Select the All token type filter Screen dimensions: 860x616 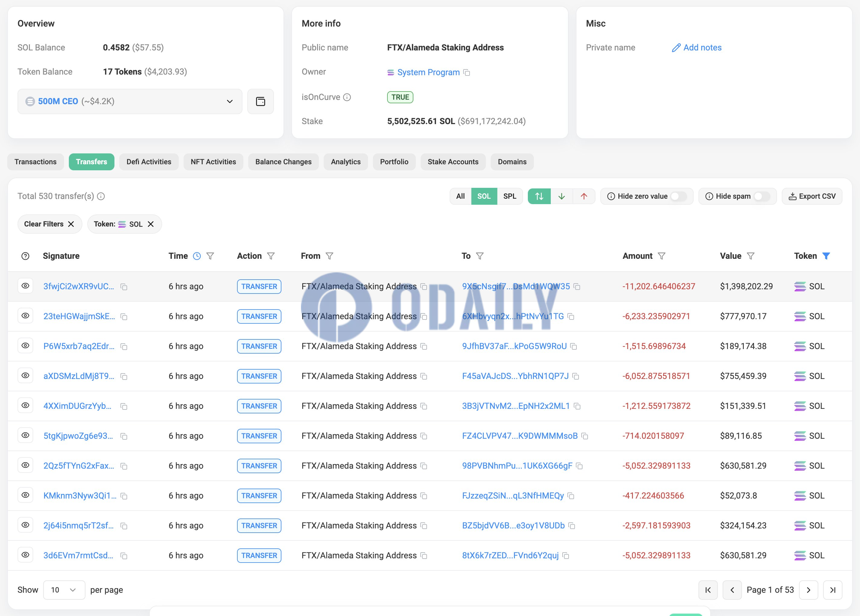click(460, 196)
